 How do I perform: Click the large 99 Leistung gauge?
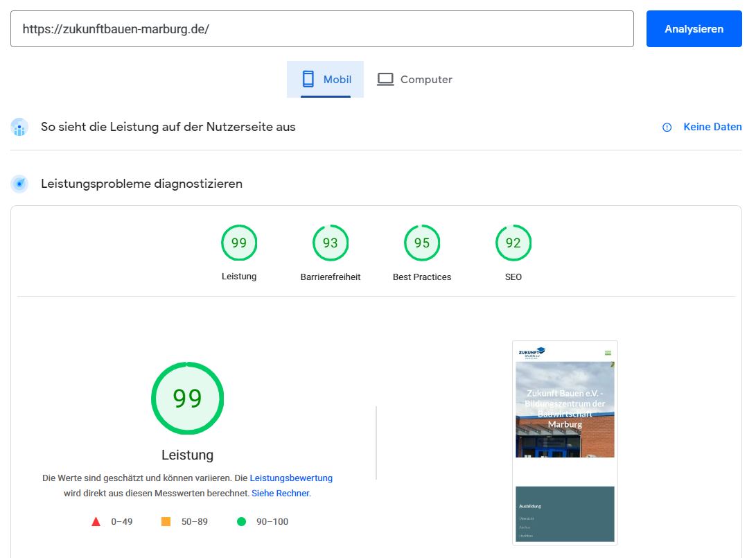(187, 399)
